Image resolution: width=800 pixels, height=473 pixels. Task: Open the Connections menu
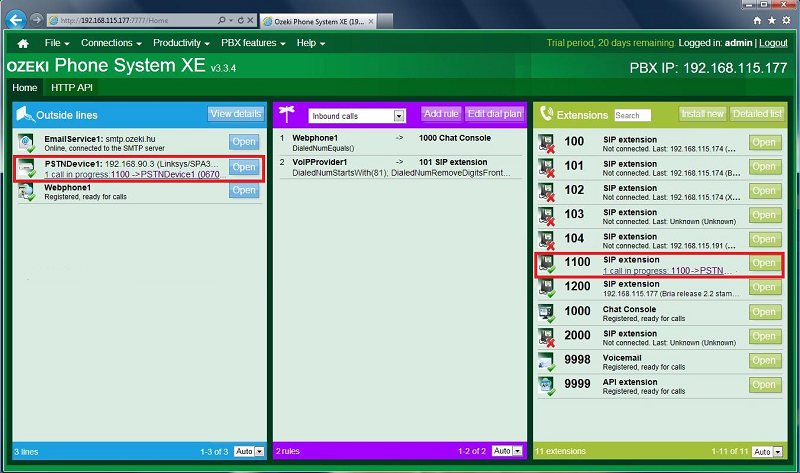(111, 43)
